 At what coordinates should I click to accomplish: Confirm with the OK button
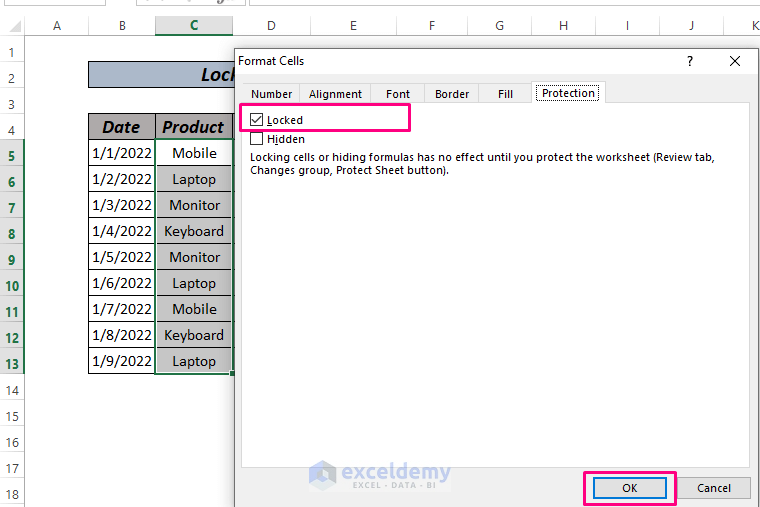(630, 488)
